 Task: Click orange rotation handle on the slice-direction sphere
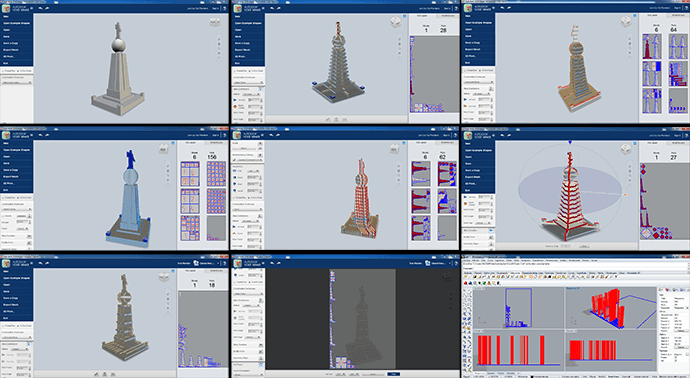625,194
